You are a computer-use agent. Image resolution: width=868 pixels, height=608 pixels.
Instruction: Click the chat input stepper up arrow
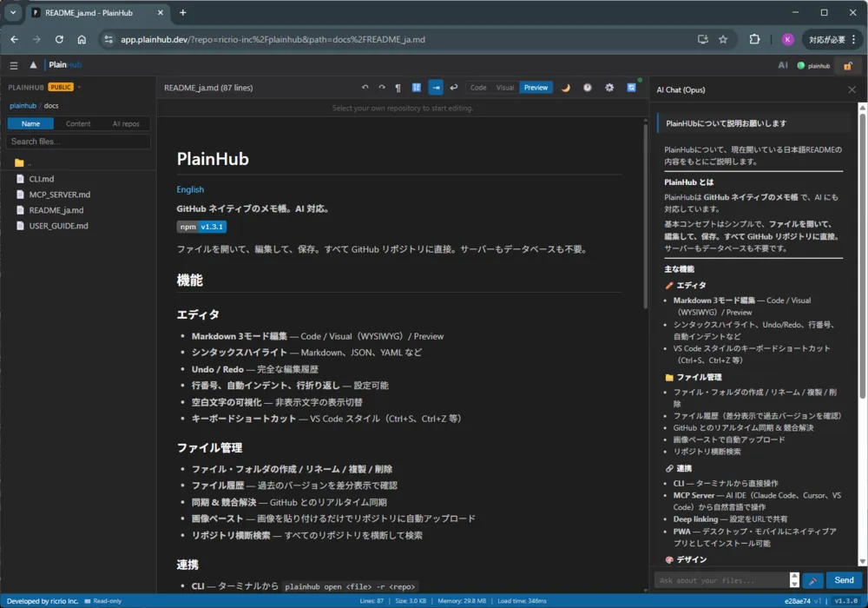pos(794,576)
